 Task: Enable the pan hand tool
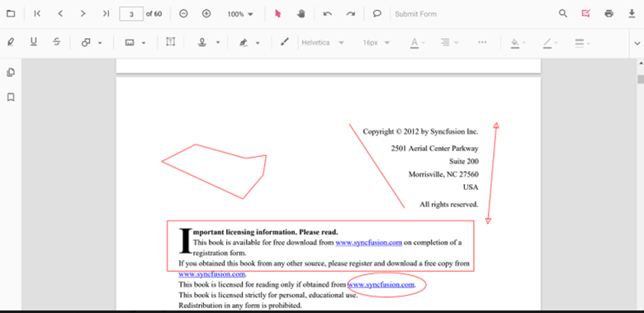tap(301, 13)
